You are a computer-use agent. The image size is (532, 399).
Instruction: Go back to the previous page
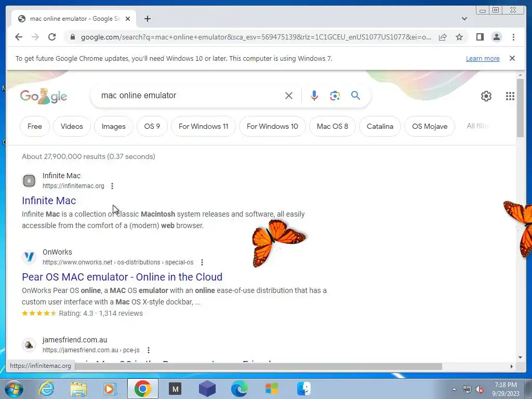[19, 37]
